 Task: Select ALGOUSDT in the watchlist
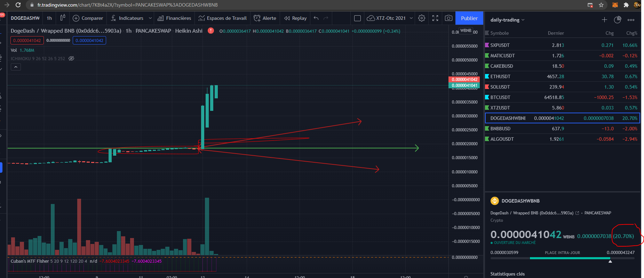coord(562,139)
